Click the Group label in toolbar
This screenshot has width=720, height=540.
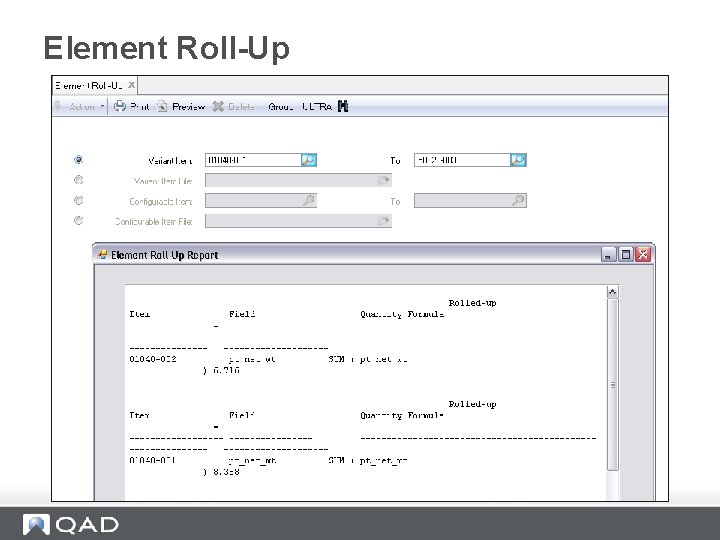[281, 107]
